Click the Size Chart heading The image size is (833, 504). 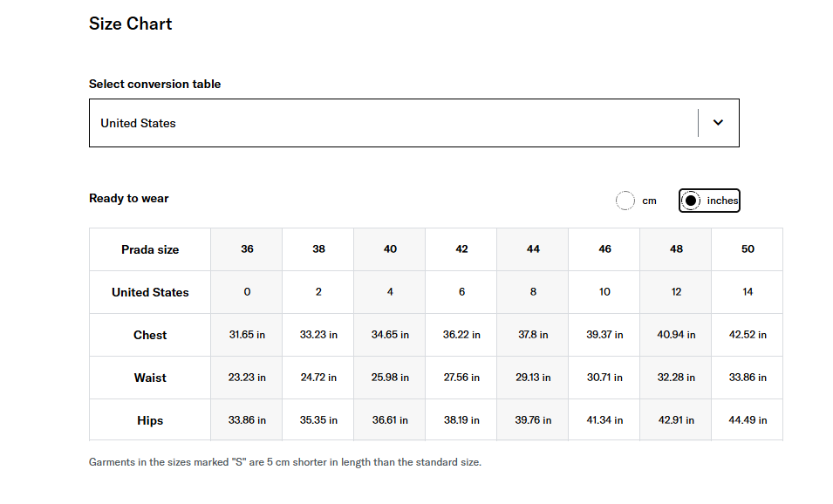coord(130,24)
